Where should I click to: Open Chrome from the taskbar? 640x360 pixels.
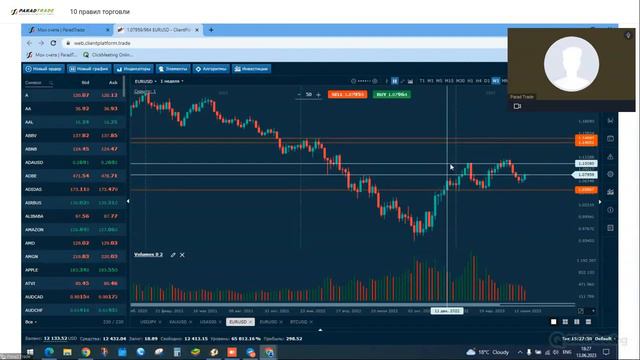pos(85,352)
